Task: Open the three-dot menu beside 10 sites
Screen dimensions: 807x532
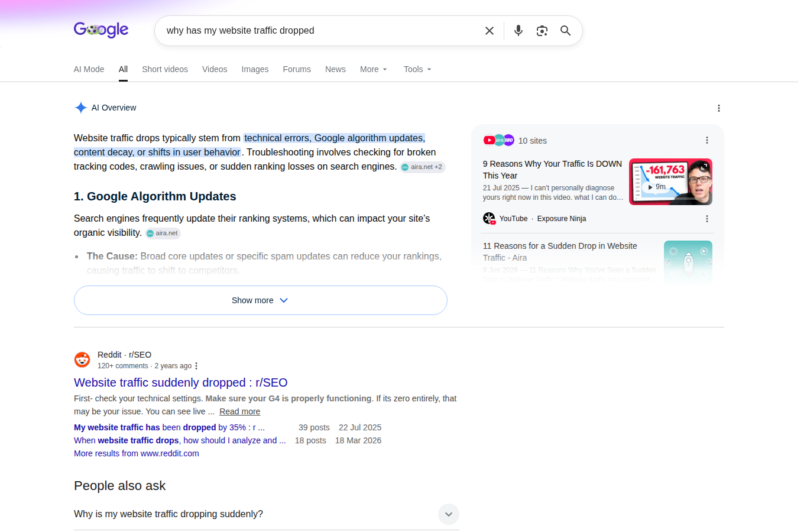Action: (x=707, y=140)
